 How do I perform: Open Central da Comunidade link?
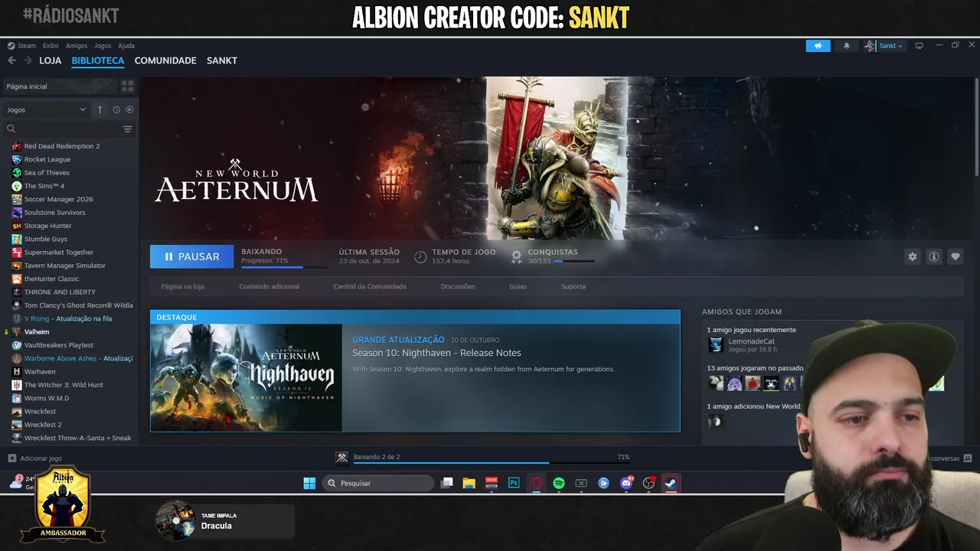370,286
